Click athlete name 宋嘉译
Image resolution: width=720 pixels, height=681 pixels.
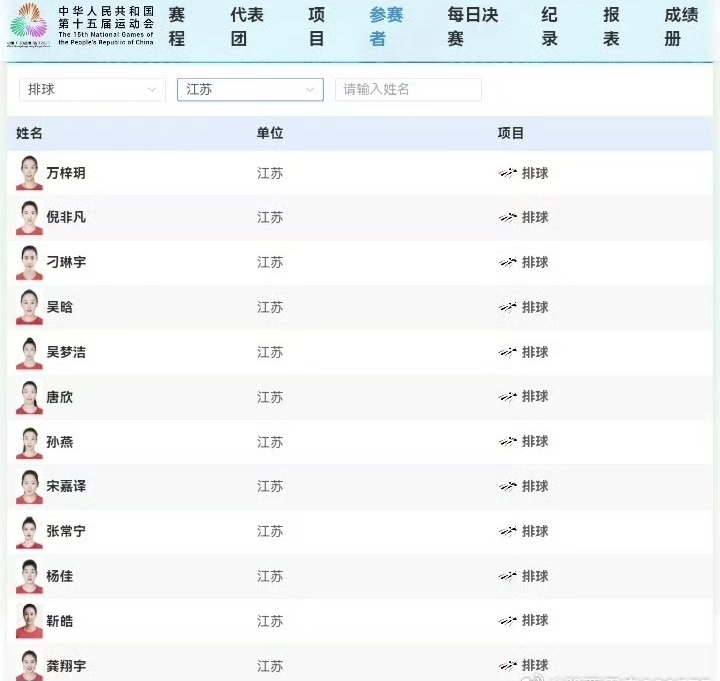pos(66,486)
